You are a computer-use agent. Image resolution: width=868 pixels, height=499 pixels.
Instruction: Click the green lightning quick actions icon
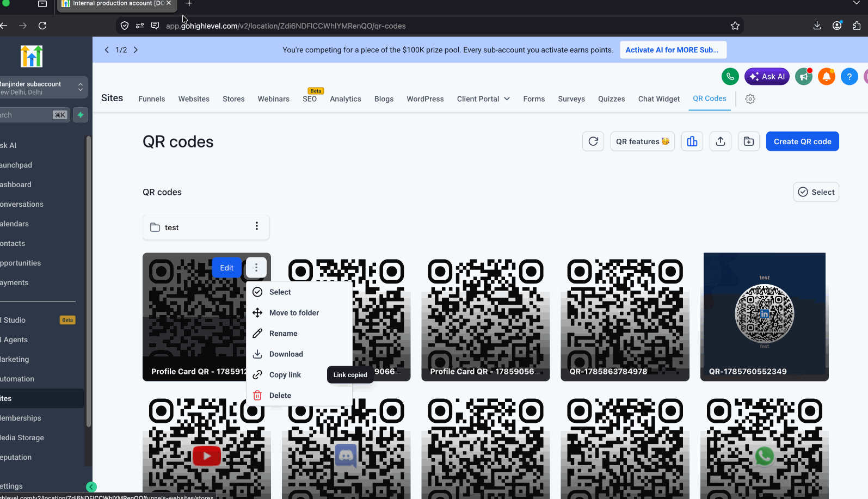pyautogui.click(x=81, y=115)
